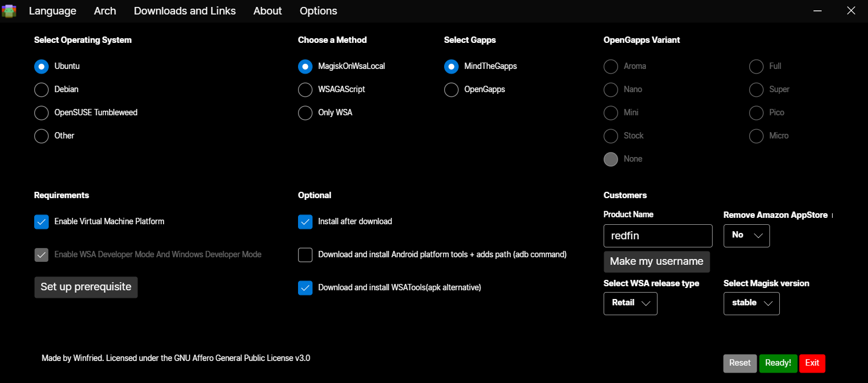868x383 pixels.
Task: Select Debian operating system
Action: tap(42, 90)
